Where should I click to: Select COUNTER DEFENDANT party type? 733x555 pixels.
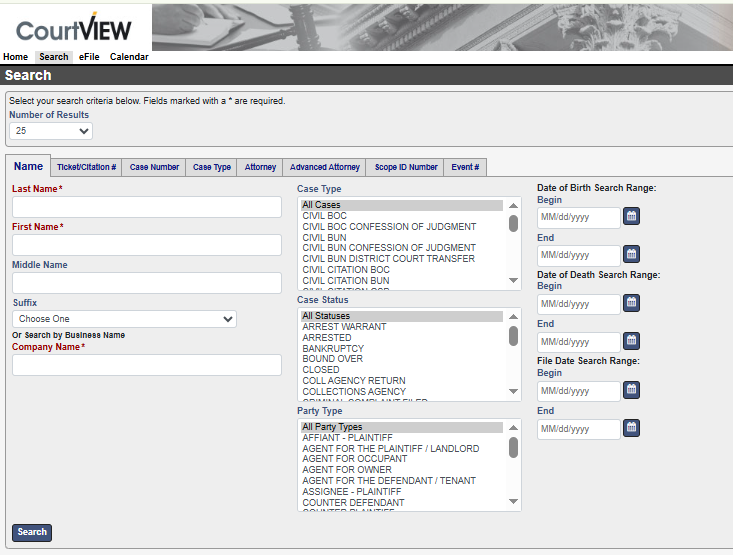(x=402, y=503)
